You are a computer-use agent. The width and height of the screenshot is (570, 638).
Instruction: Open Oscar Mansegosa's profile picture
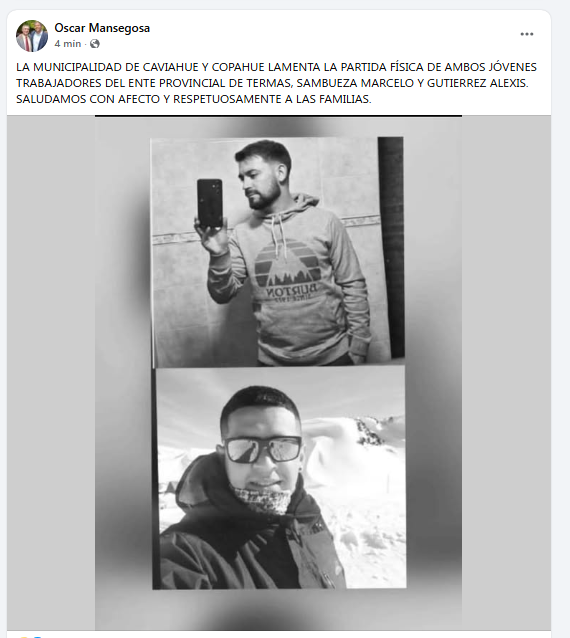32,36
